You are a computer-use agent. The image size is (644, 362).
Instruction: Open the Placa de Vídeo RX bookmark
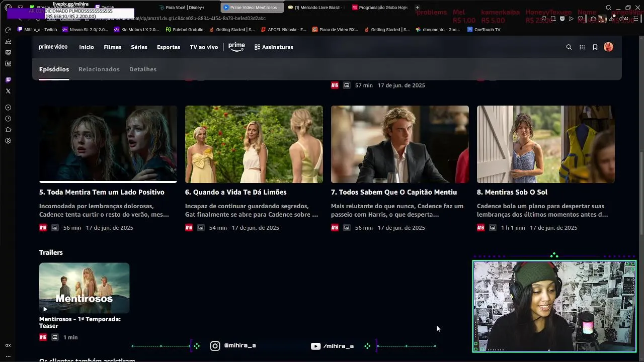tap(335, 30)
